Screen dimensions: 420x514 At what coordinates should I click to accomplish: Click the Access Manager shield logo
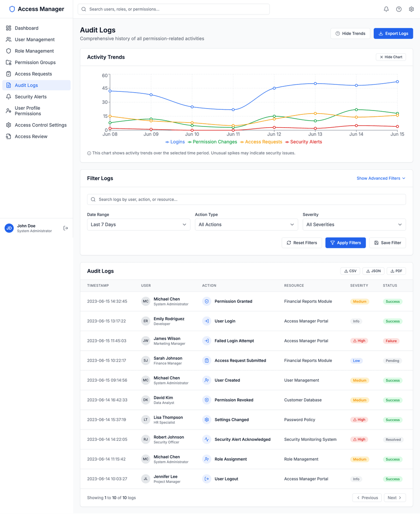click(12, 9)
